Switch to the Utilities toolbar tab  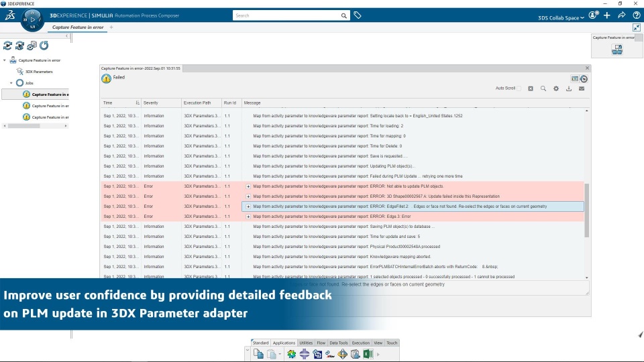(306, 343)
